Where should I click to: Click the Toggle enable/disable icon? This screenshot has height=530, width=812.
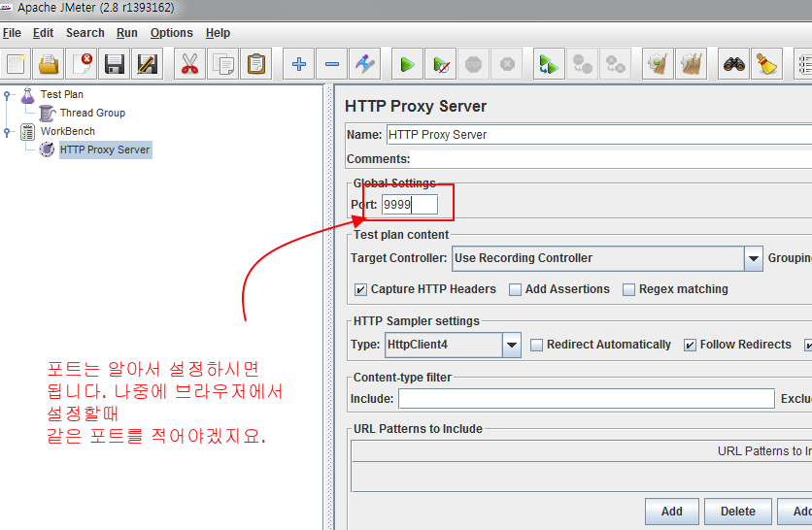pyautogui.click(x=365, y=65)
